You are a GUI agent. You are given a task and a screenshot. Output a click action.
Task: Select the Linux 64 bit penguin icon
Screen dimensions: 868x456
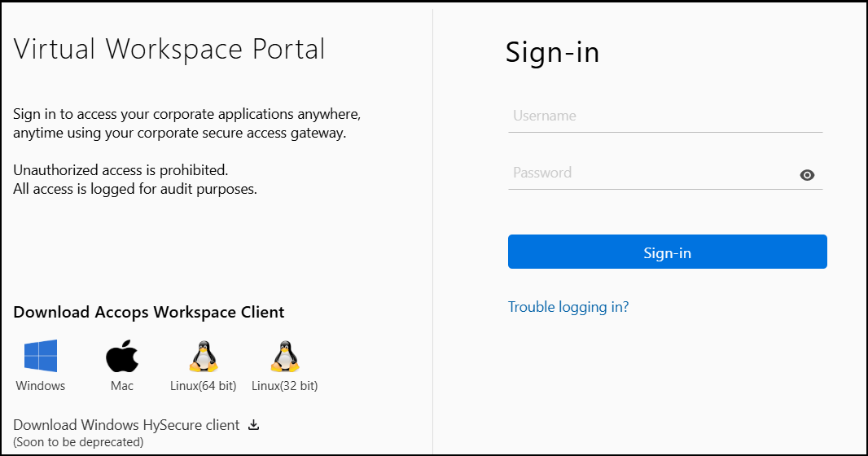click(203, 356)
